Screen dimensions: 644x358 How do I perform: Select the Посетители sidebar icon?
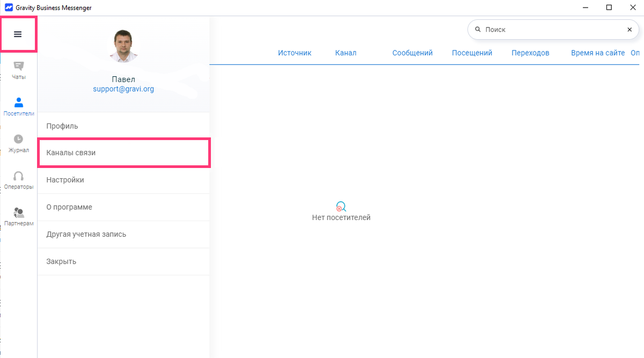pos(19,106)
